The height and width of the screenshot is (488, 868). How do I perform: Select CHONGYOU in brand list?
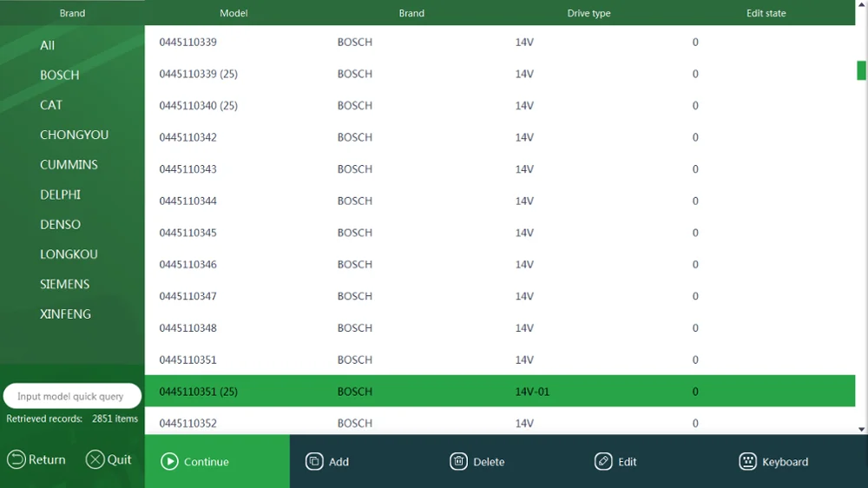pyautogui.click(x=74, y=135)
